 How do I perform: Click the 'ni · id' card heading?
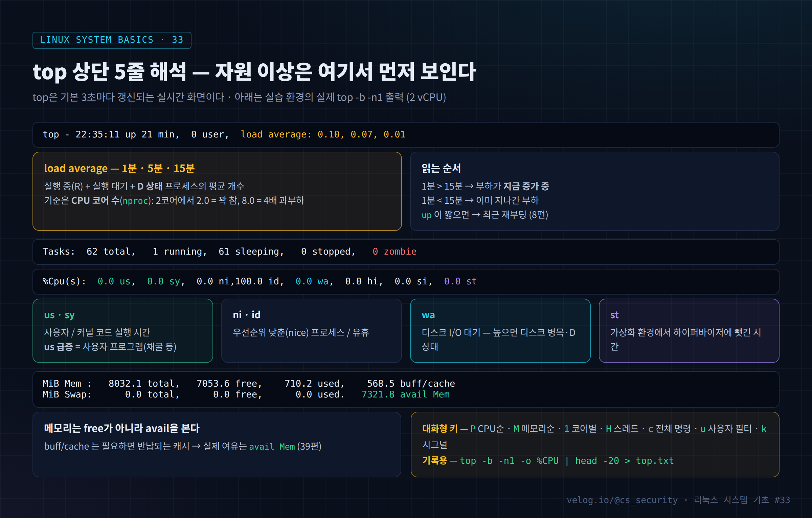[247, 315]
